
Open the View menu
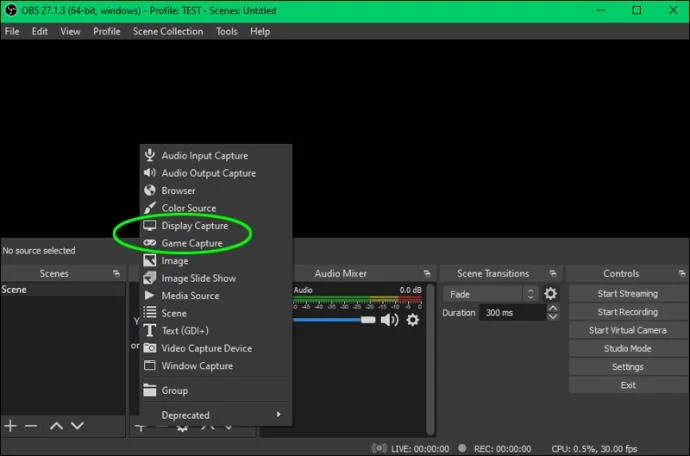70,32
